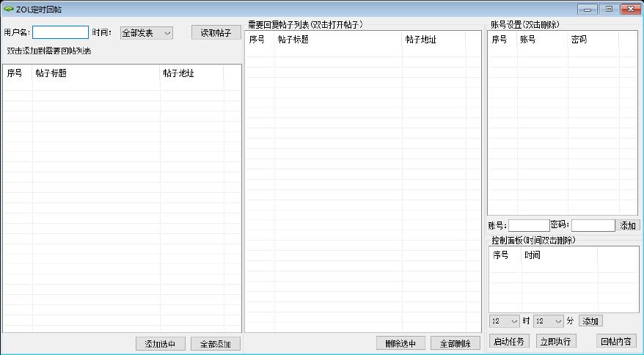
Task: Expand the minute dropdown before 分
Action: (549, 321)
